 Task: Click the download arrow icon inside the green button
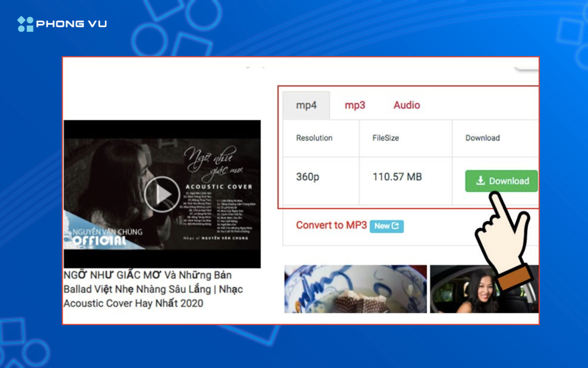[481, 181]
